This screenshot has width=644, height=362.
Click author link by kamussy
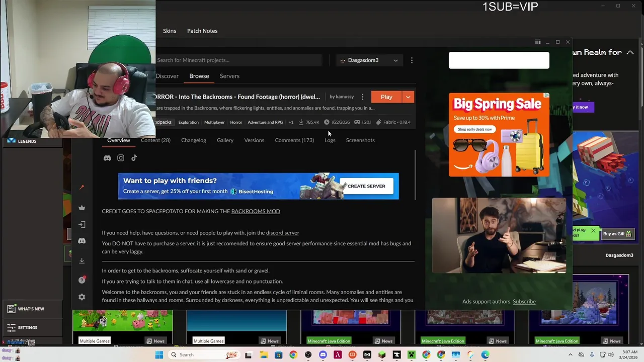click(342, 97)
